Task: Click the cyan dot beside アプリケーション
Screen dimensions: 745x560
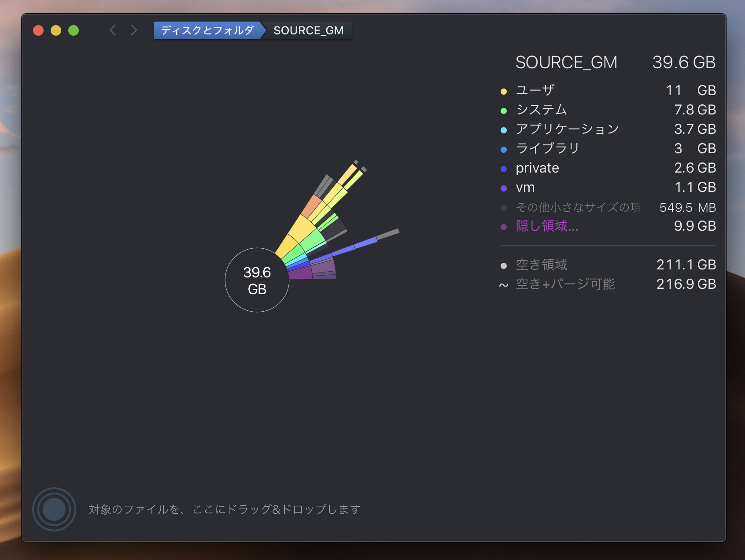Action: (x=504, y=130)
